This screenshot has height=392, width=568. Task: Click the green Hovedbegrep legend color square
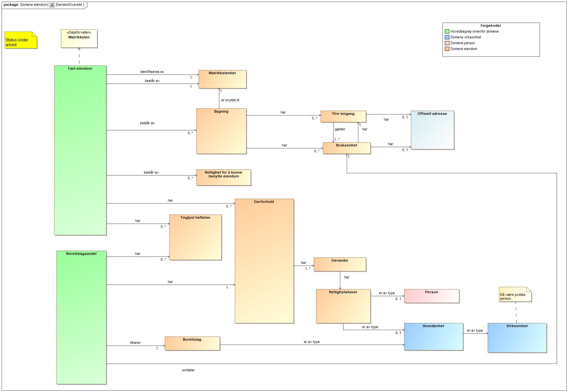[x=447, y=32]
